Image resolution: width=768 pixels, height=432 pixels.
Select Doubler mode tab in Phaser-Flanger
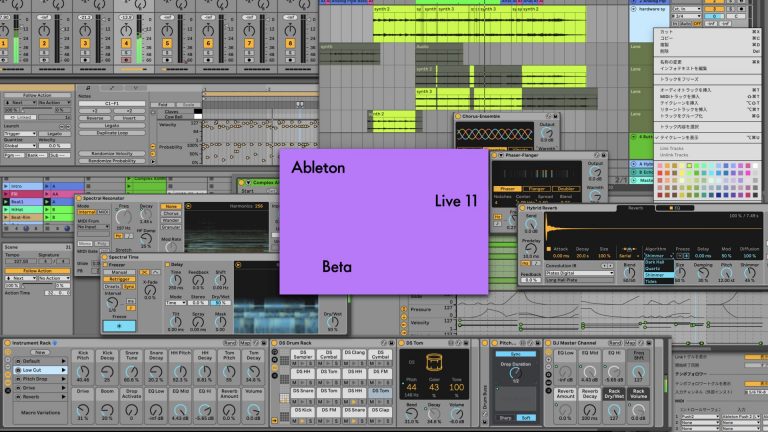point(566,189)
